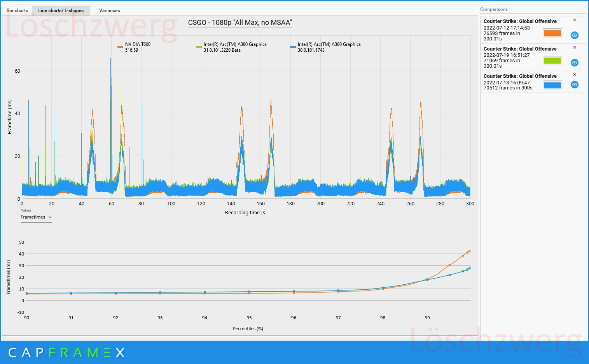Click the Recording time [s] axis label
589x364 pixels.
click(x=246, y=213)
